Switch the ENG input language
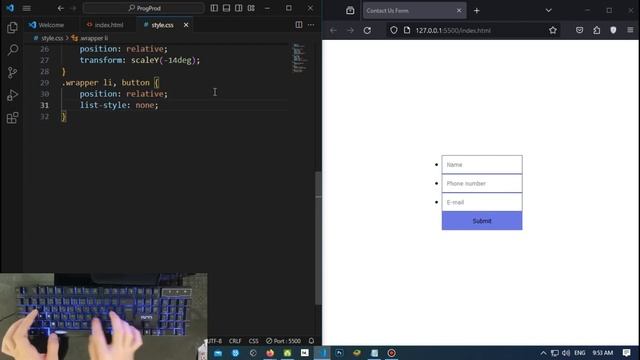Screen dimensions: 640x360 click(580, 353)
